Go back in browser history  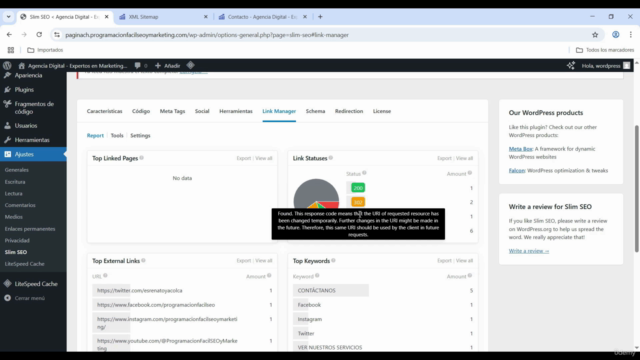[x=9, y=35]
